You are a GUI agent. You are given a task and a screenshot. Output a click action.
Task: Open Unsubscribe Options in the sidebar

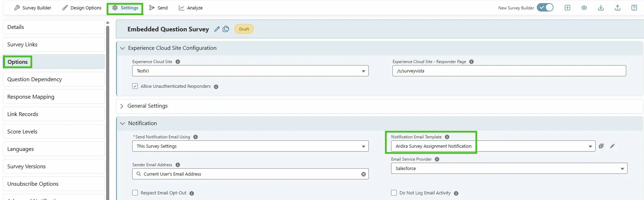[x=54, y=184]
